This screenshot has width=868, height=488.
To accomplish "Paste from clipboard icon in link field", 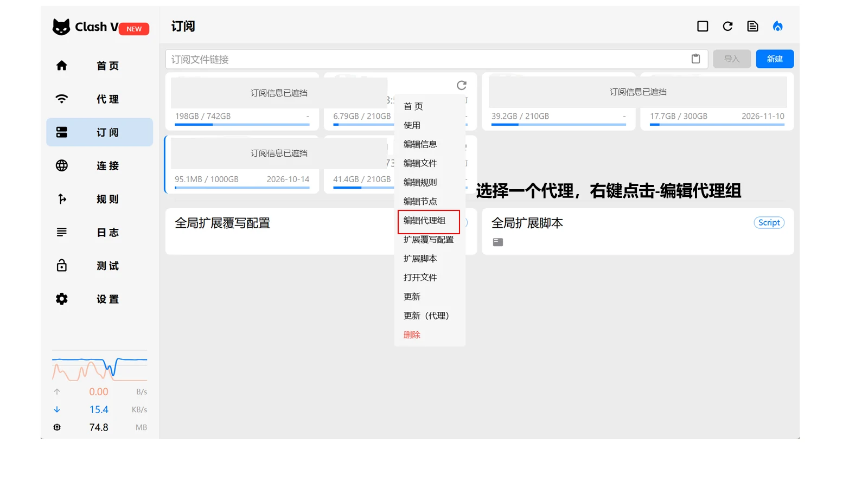I will pos(695,59).
